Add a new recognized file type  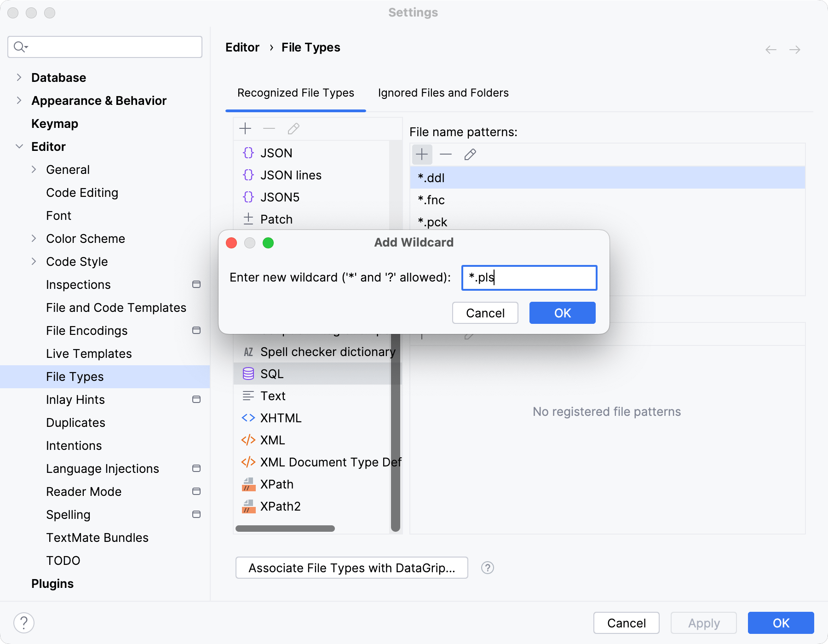245,129
